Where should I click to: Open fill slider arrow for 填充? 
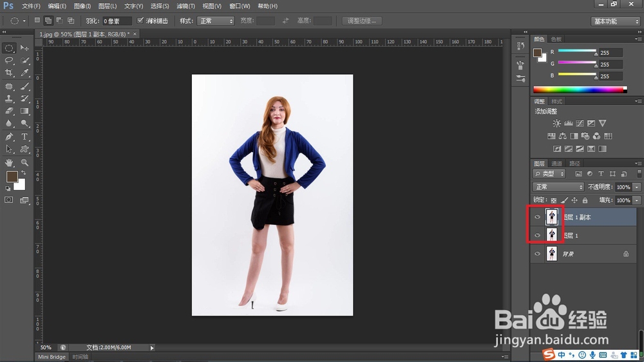pyautogui.click(x=637, y=200)
